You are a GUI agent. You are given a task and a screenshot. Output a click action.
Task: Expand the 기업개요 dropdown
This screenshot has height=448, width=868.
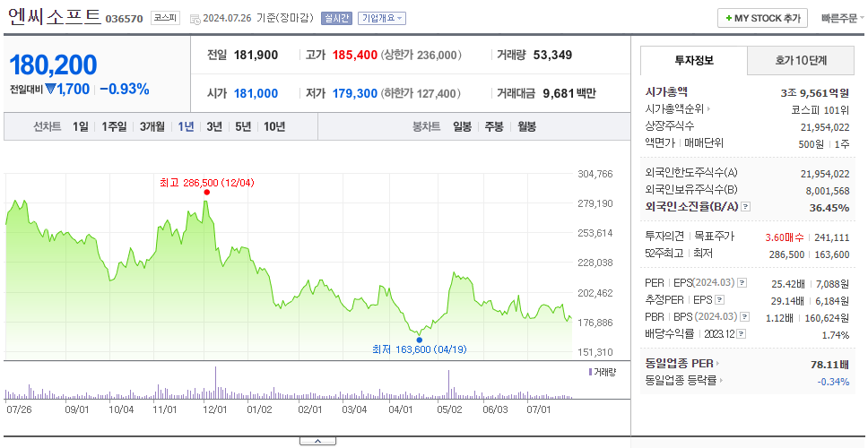point(382,18)
